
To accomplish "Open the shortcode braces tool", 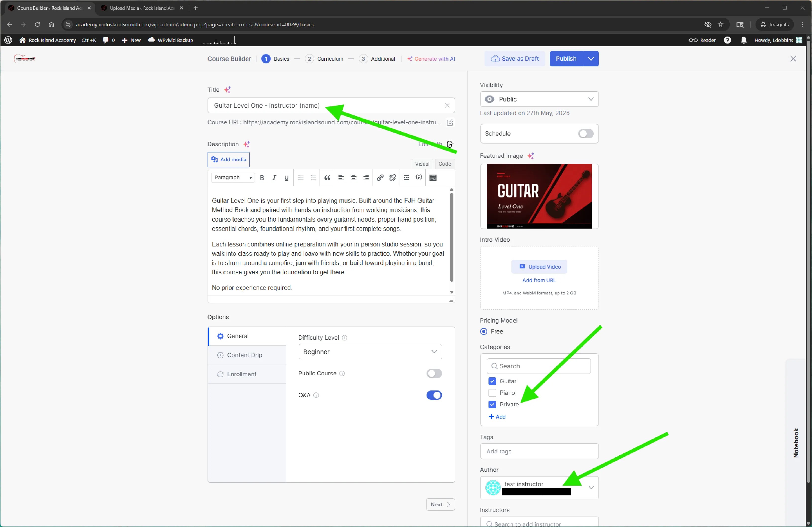I will tap(419, 177).
